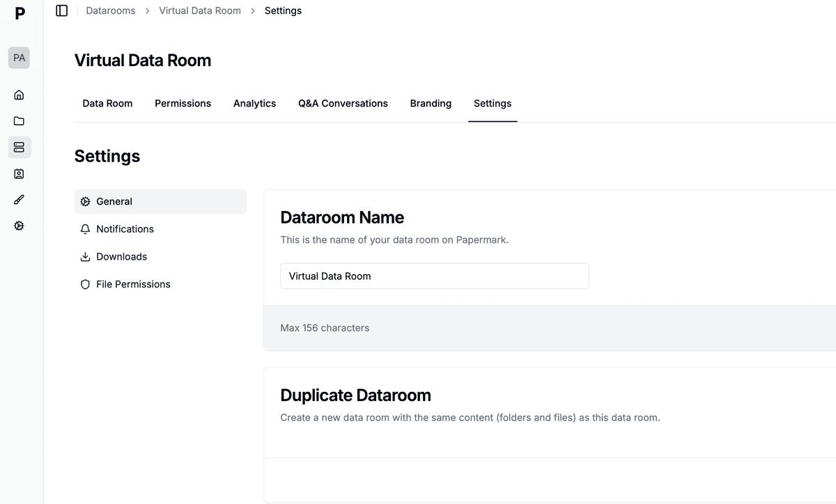
Task: Select the datarooms server icon in sidebar
Action: point(19,147)
